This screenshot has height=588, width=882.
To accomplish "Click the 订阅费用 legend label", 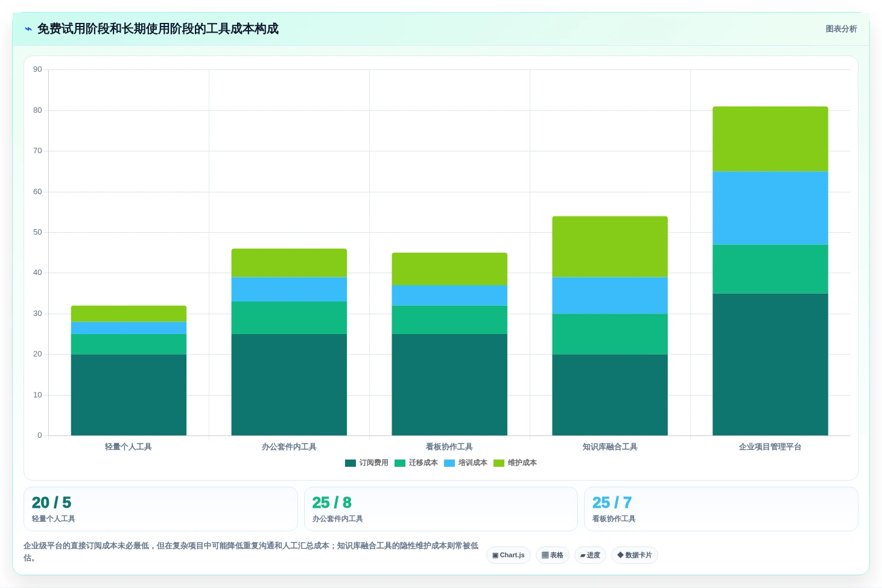I will tap(374, 463).
